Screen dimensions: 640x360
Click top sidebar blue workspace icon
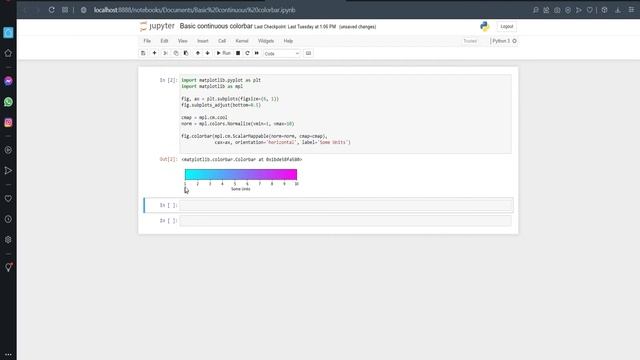(x=8, y=32)
